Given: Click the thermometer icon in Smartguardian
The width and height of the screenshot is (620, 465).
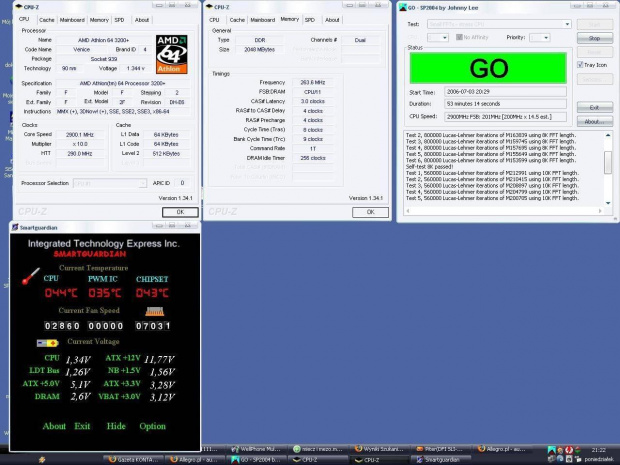Looking at the screenshot, I should click(30, 276).
